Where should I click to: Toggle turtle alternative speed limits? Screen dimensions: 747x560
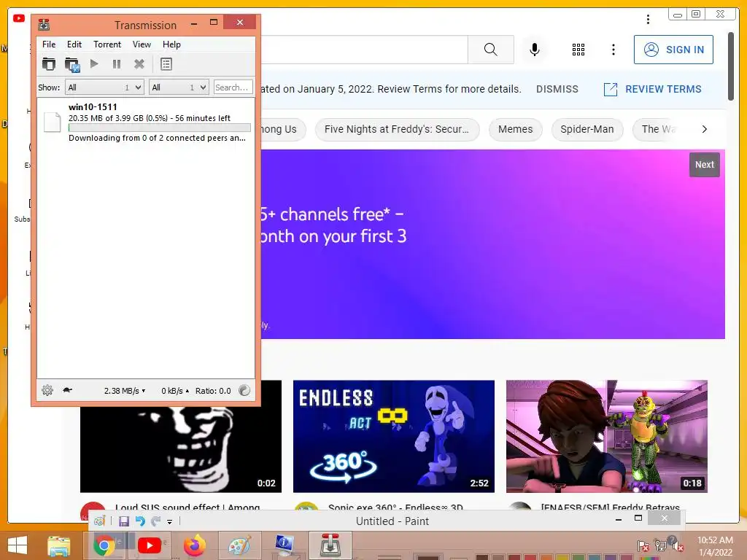point(68,390)
